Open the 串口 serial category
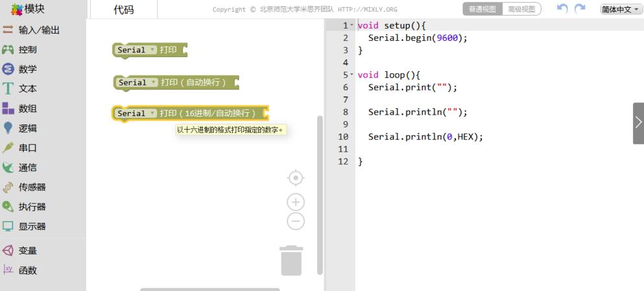 click(27, 148)
